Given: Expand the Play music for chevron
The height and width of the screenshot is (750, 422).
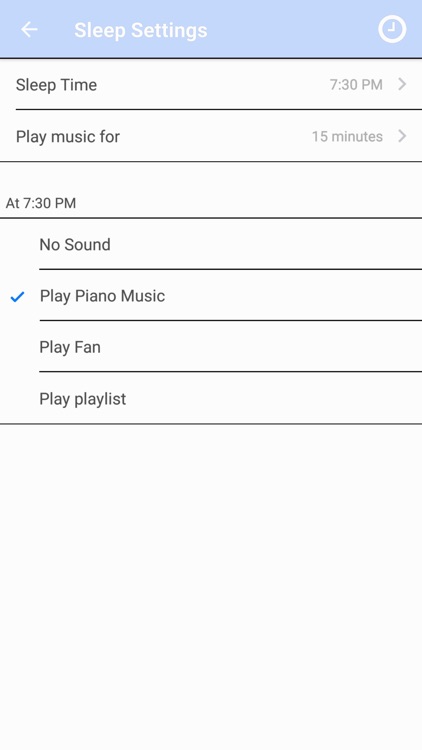Looking at the screenshot, I should tap(402, 136).
